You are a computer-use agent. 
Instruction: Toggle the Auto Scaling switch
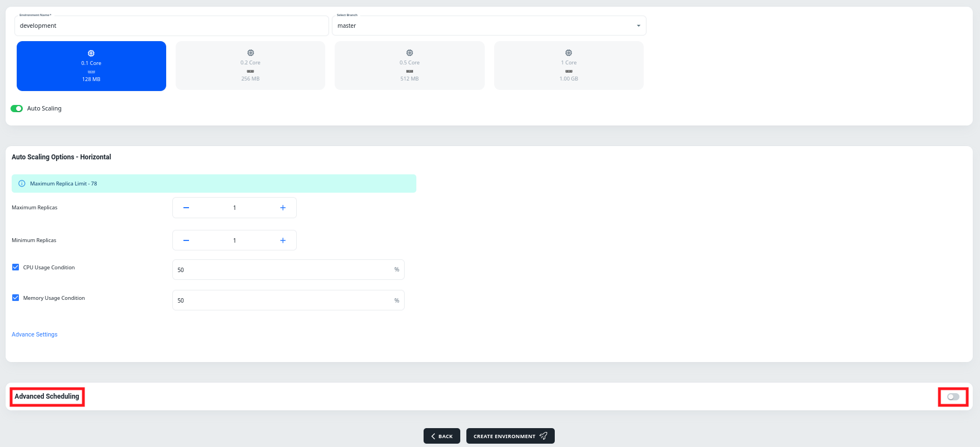click(x=17, y=108)
